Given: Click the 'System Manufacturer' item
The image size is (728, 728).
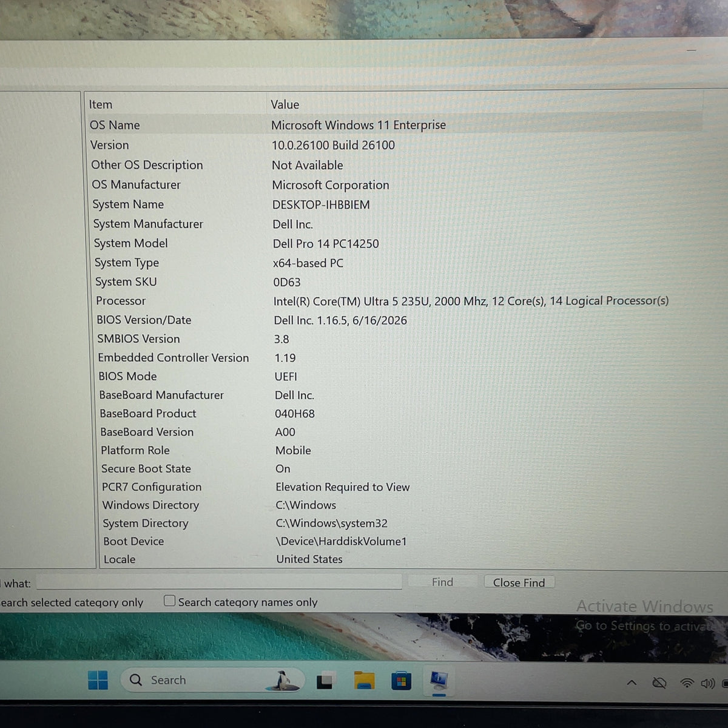Looking at the screenshot, I should click(x=148, y=224).
